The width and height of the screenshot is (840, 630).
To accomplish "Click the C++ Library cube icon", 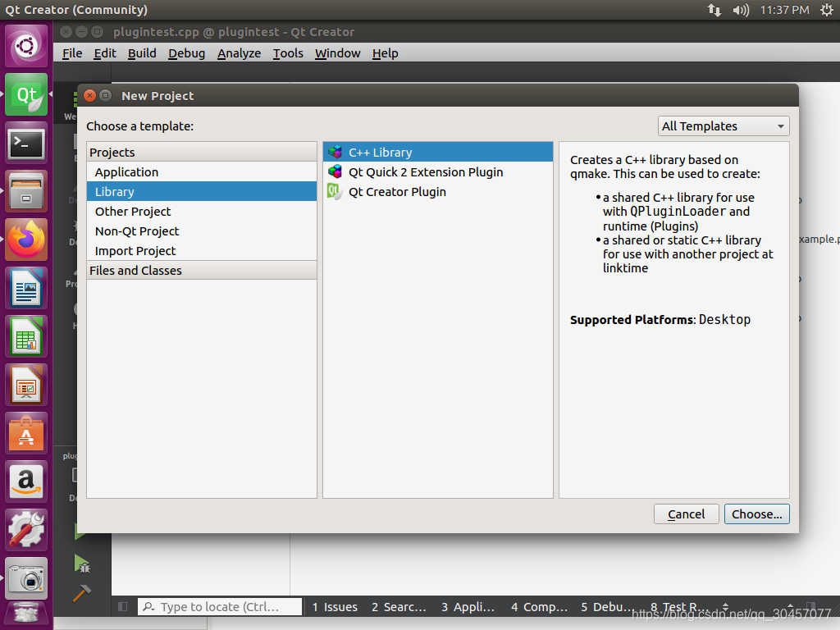I will coord(335,152).
